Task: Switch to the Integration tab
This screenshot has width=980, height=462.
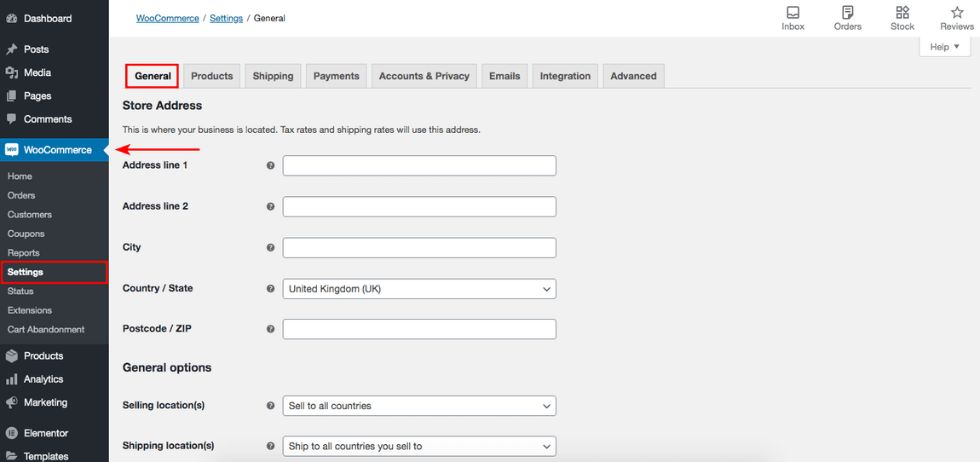Action: point(565,76)
